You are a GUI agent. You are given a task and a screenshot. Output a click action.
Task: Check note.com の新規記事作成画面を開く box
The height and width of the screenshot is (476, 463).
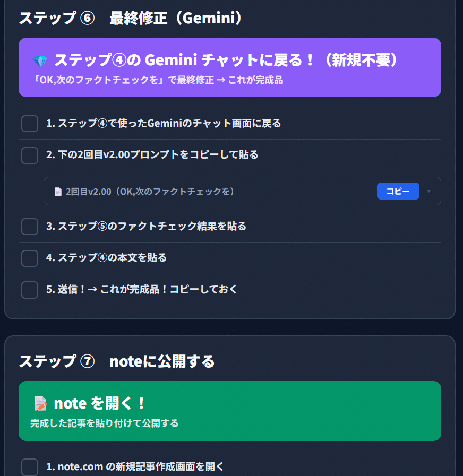coord(30,467)
